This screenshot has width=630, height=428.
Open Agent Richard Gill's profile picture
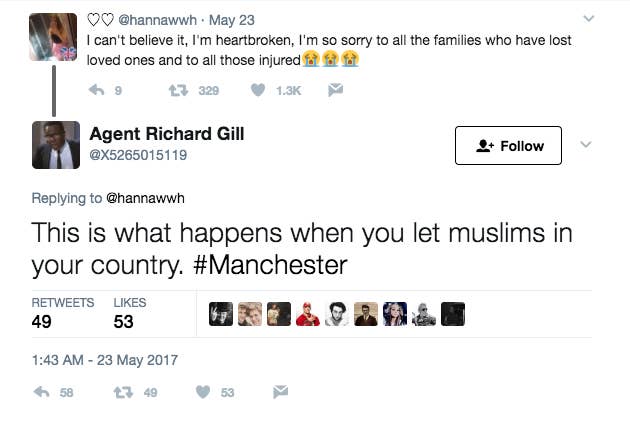(x=55, y=145)
